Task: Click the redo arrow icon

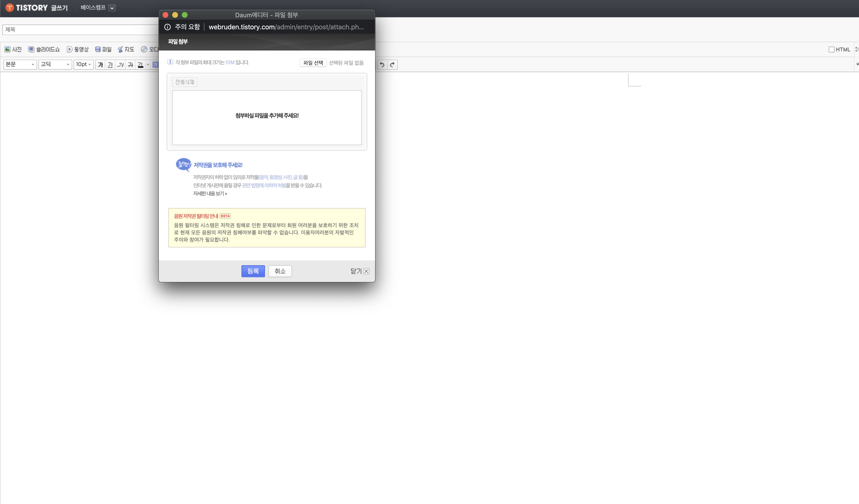Action: click(x=392, y=65)
